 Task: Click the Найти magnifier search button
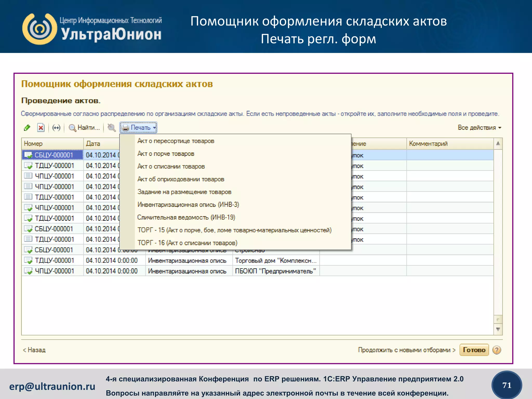click(84, 128)
